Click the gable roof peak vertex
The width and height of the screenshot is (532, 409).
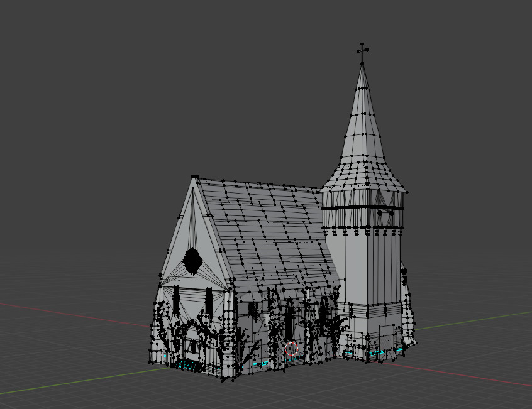pos(195,177)
